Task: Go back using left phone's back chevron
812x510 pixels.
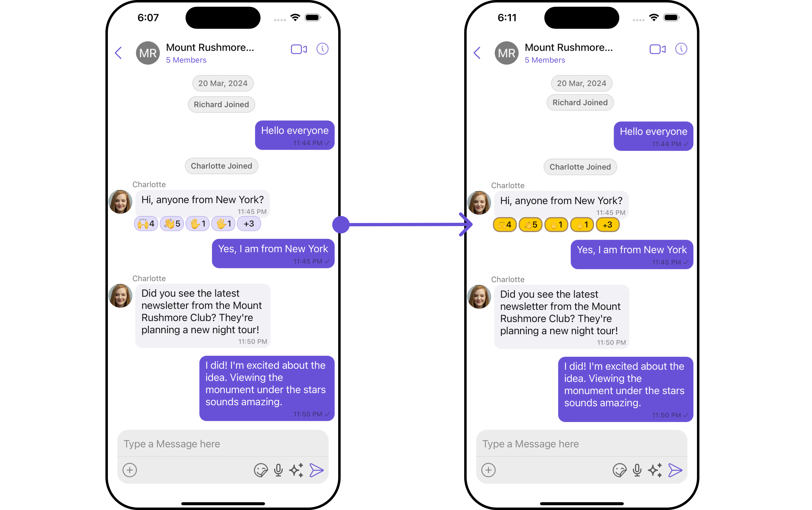Action: (x=118, y=53)
